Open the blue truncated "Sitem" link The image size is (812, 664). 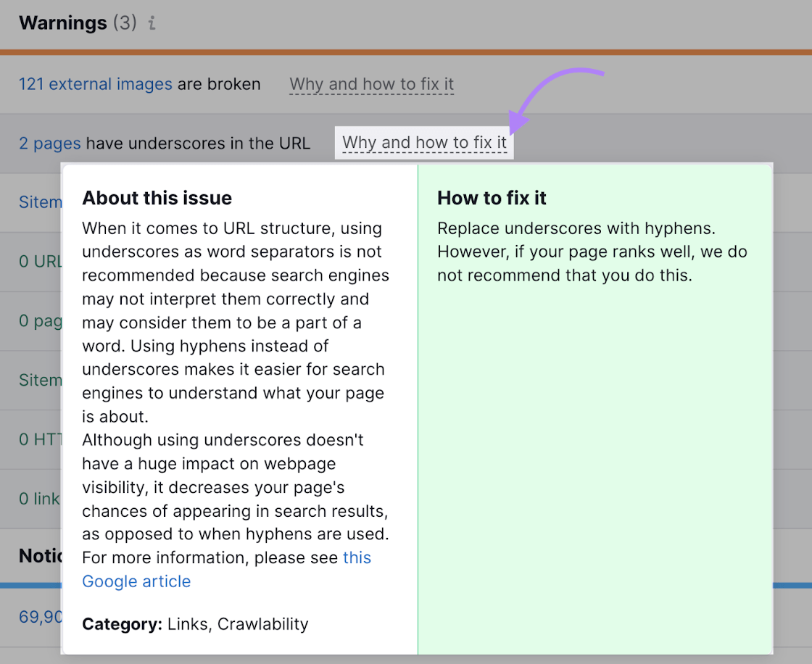pos(41,202)
